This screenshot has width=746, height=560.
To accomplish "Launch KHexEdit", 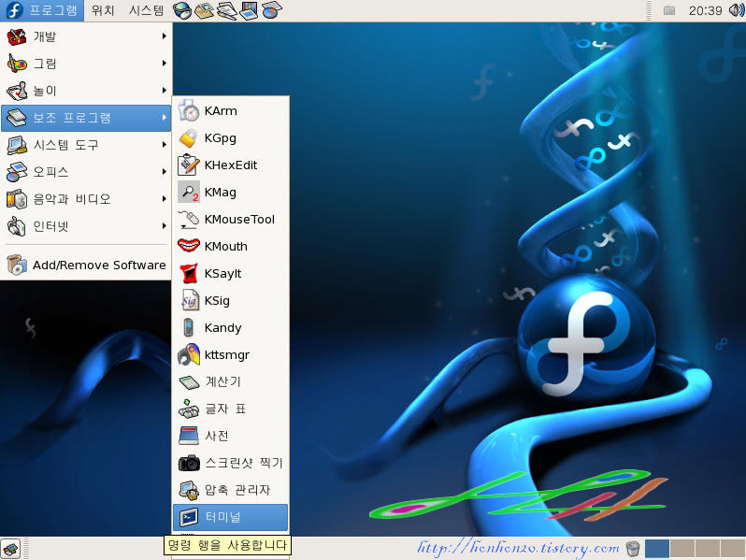I will [x=231, y=165].
